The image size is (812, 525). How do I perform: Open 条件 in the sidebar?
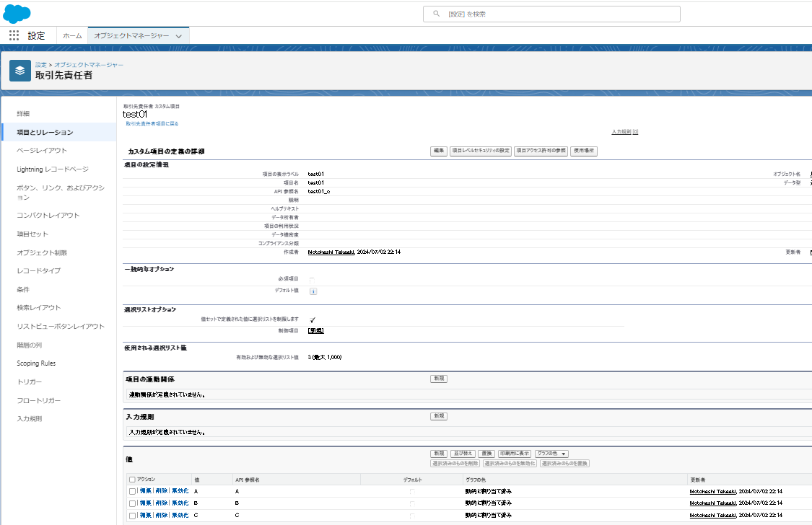(x=23, y=289)
